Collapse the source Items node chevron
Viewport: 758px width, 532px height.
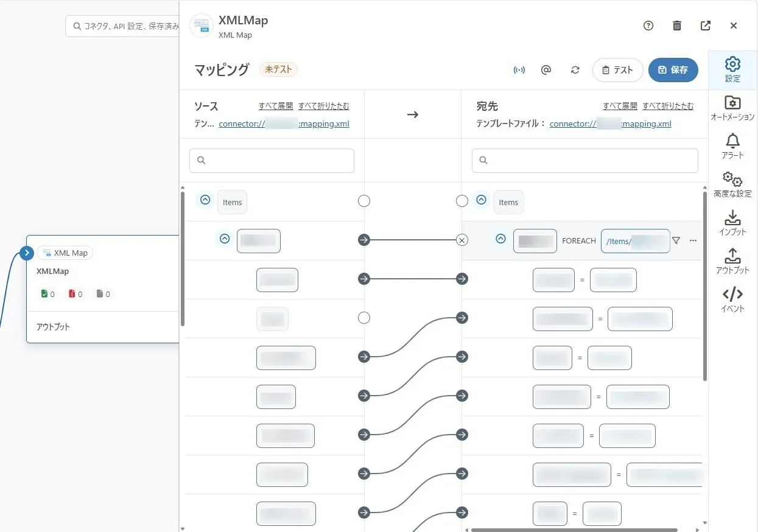click(205, 200)
